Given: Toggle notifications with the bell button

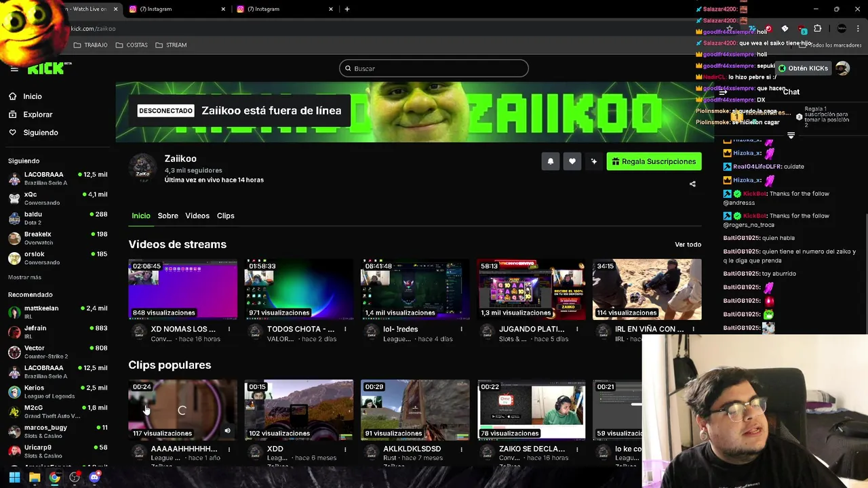Looking at the screenshot, I should pyautogui.click(x=551, y=161).
